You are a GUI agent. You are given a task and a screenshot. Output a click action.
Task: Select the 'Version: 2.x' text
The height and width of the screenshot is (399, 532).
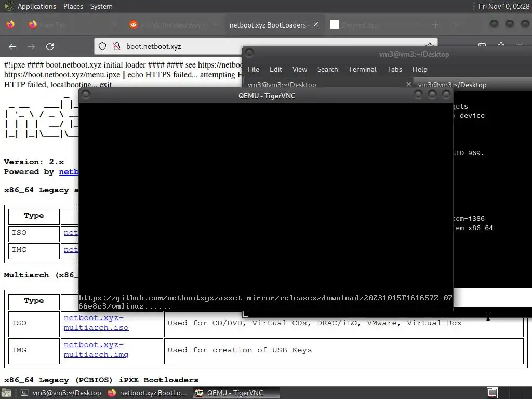pyautogui.click(x=34, y=162)
